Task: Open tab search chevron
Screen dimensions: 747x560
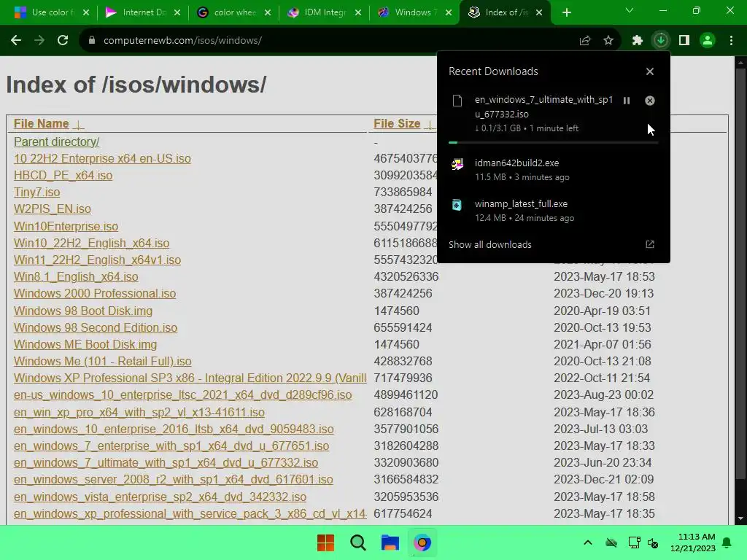Action: coord(630,10)
